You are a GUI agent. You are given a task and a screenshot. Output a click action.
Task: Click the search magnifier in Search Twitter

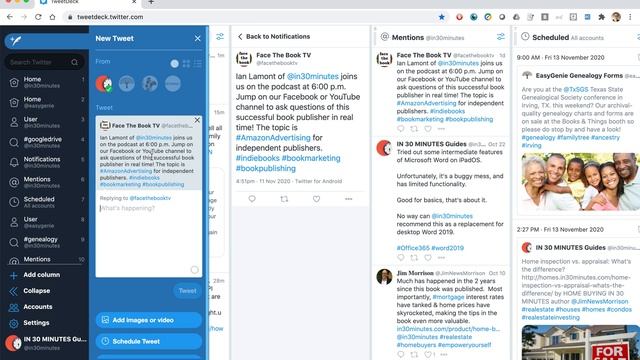74,62
